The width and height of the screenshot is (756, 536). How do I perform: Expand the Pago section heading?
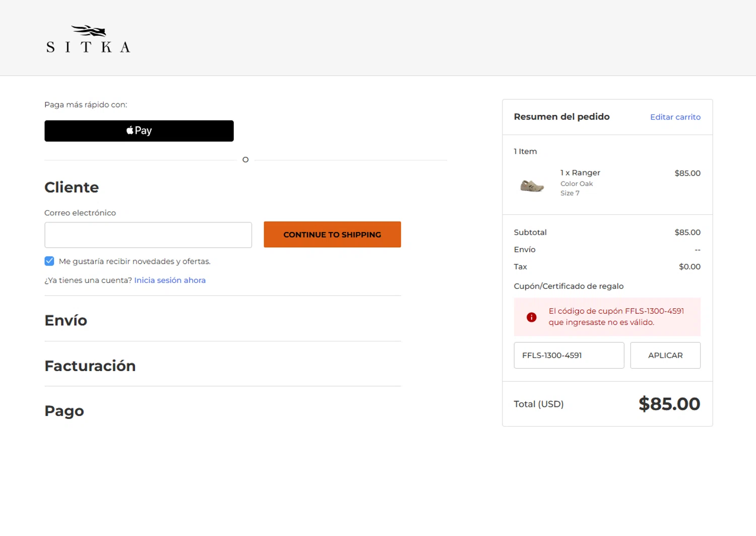coord(65,411)
